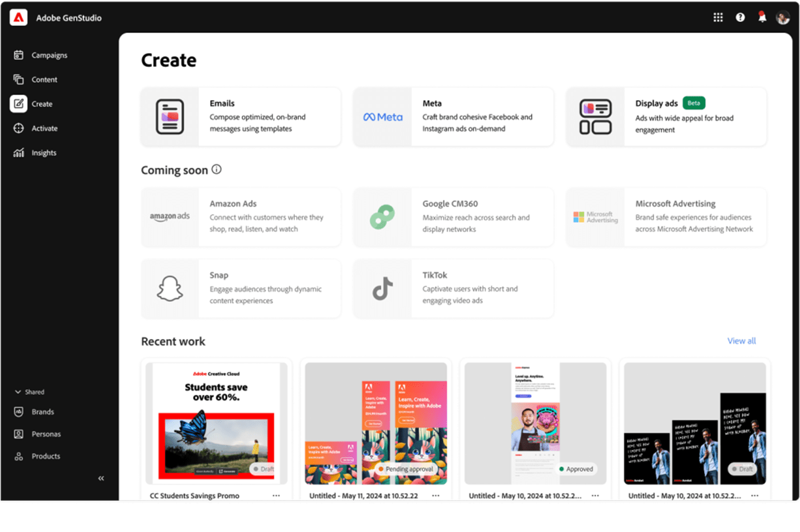Open the app switcher grid icon
The height and width of the screenshot is (532, 800).
tap(718, 17)
